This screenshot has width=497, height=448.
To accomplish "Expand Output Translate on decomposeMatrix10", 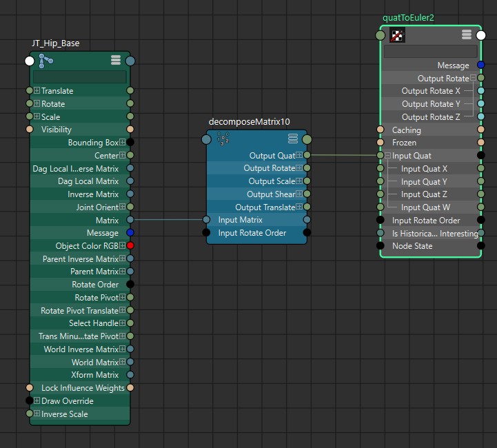I will click(x=299, y=207).
